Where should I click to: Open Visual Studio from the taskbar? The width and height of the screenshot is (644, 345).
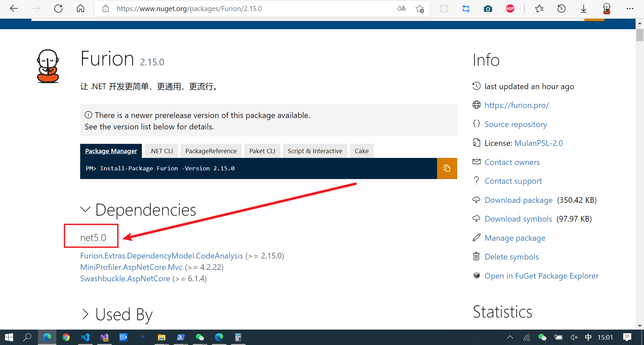tap(104, 337)
